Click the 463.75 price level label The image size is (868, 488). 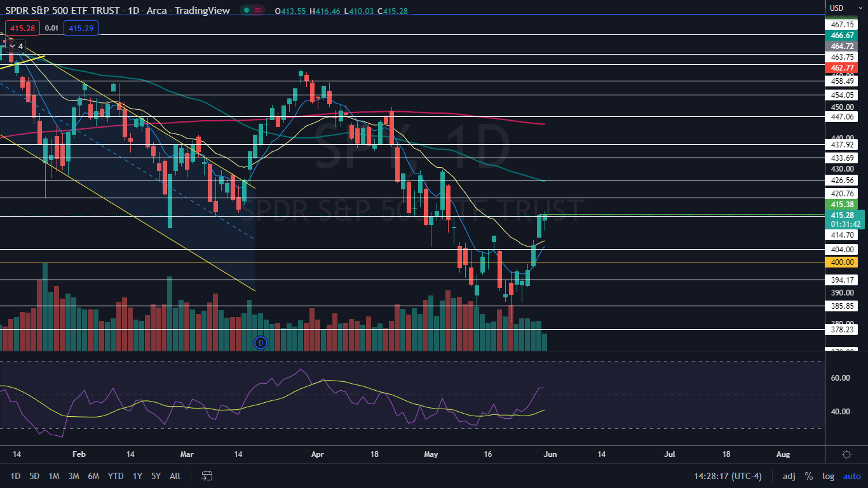(841, 57)
